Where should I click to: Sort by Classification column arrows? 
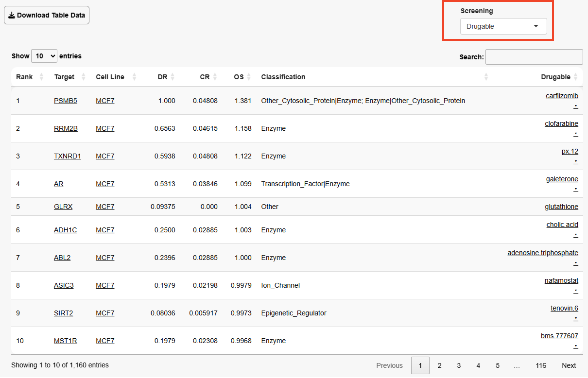click(486, 77)
